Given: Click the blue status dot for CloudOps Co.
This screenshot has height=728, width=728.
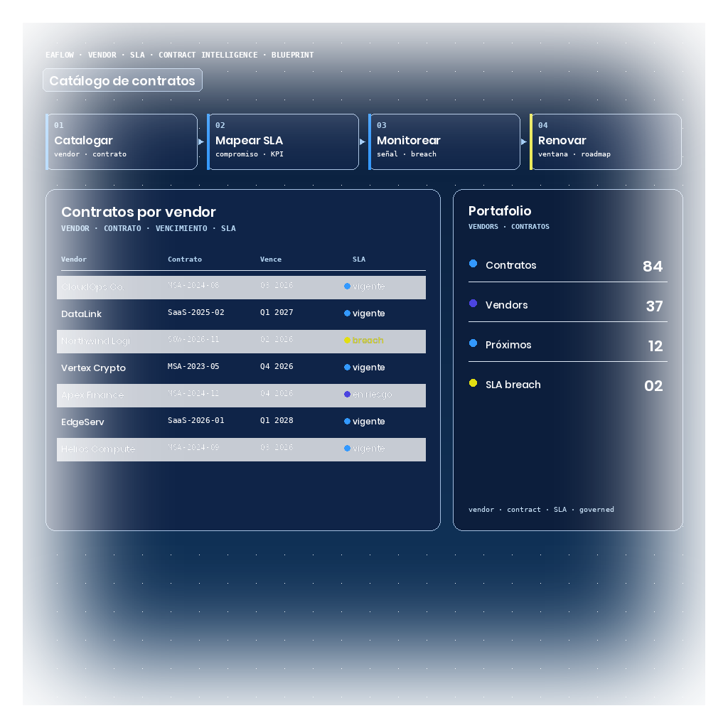Looking at the screenshot, I should 347,287.
